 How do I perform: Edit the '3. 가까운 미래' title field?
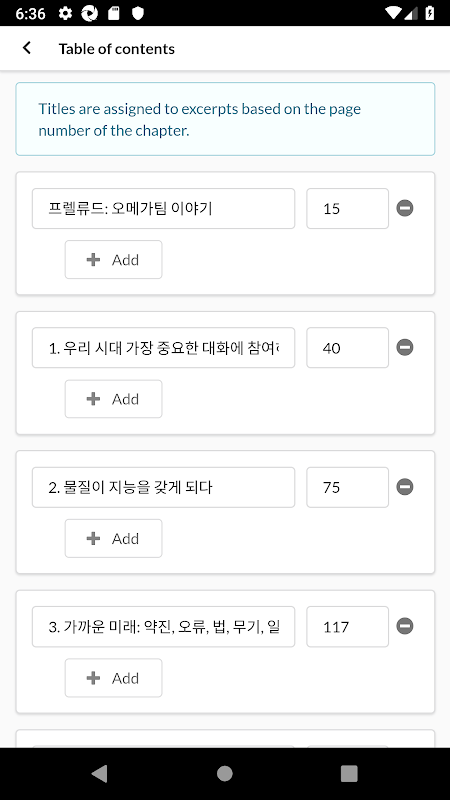click(163, 627)
